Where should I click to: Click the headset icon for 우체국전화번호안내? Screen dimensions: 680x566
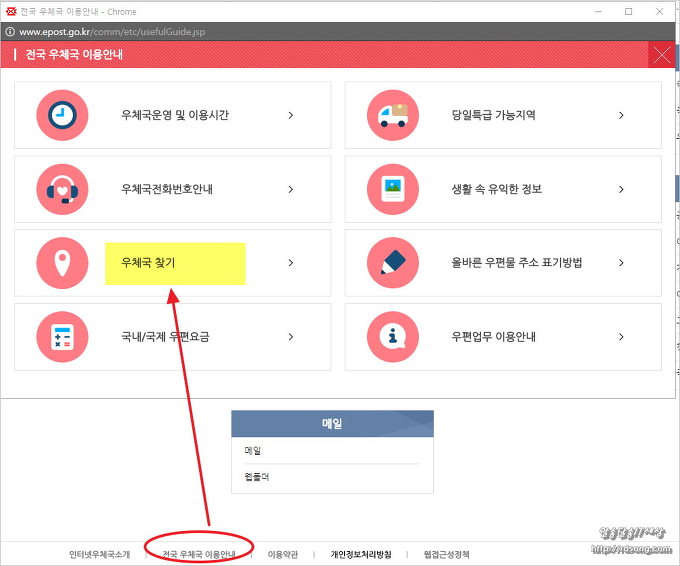(62, 189)
